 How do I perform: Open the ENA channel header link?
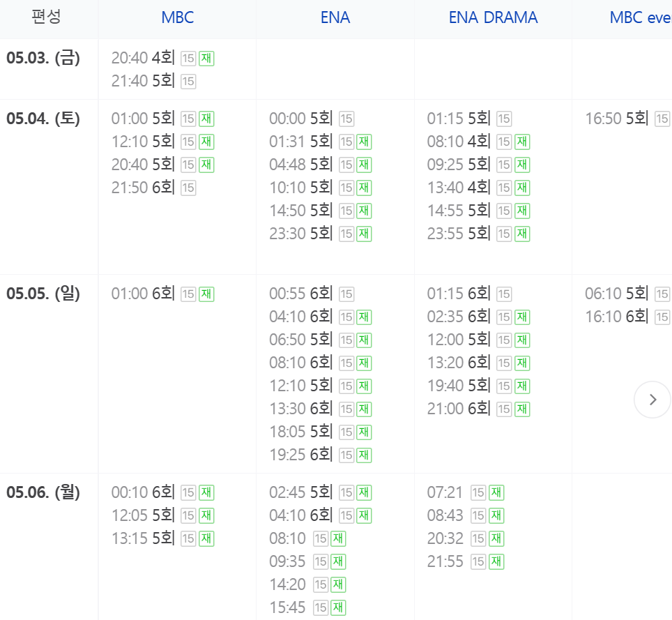pyautogui.click(x=335, y=17)
